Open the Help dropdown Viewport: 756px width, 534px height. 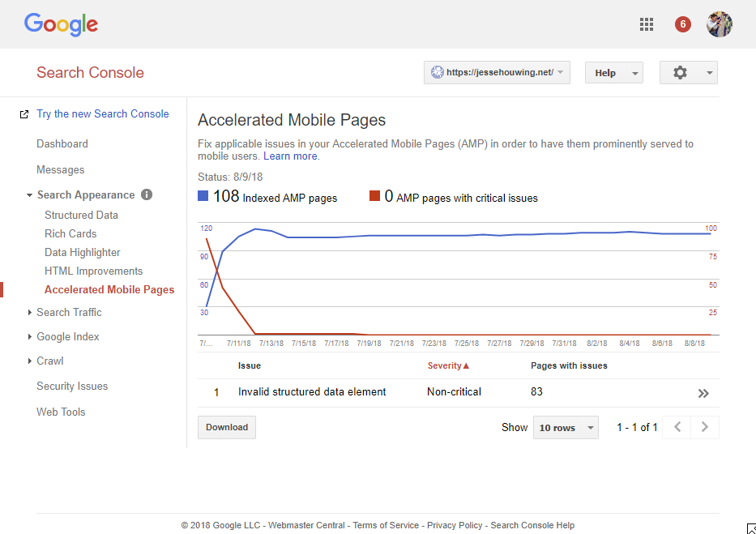[x=613, y=73]
